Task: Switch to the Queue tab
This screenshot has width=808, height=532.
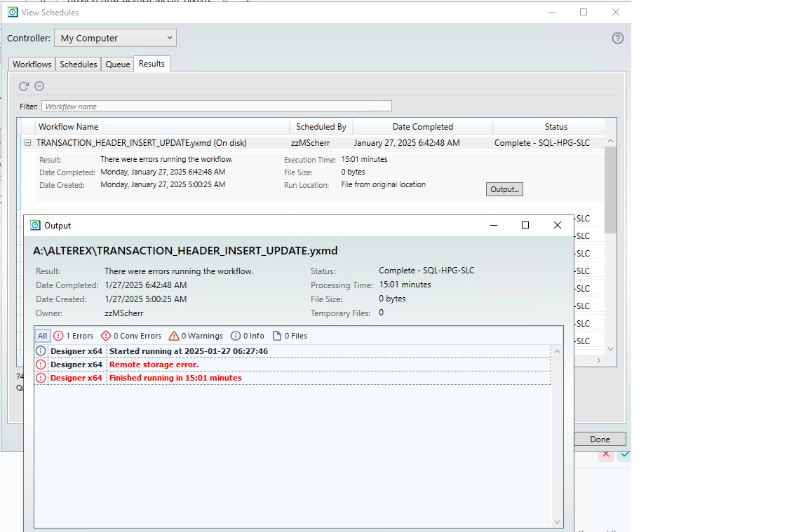Action: [x=117, y=64]
